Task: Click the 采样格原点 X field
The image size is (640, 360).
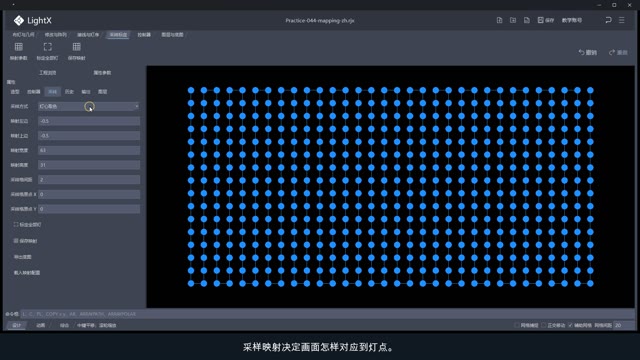Action: click(x=89, y=194)
